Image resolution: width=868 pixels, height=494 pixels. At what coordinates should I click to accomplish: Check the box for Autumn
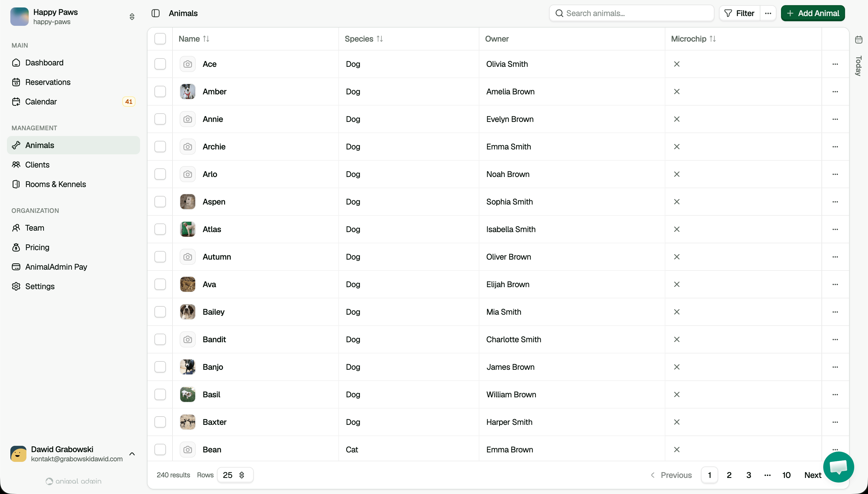click(x=160, y=257)
